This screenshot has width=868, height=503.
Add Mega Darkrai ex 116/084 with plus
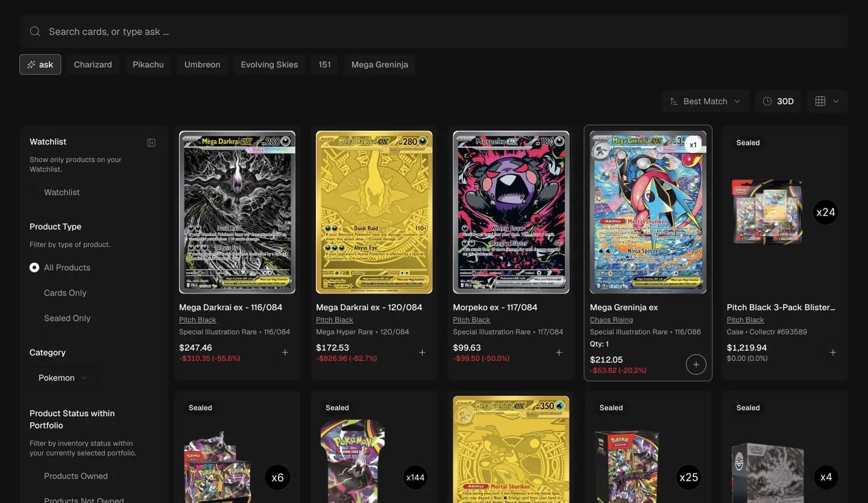tap(285, 352)
